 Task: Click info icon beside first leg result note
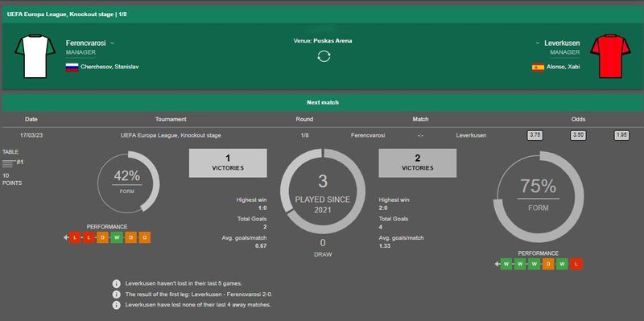tap(117, 294)
